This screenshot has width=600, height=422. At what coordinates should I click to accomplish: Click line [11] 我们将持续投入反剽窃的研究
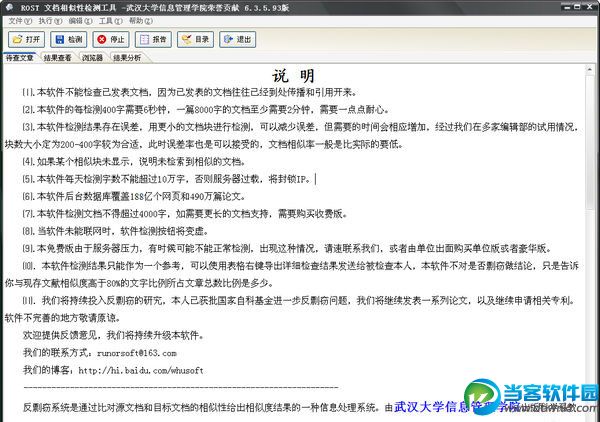click(298, 300)
